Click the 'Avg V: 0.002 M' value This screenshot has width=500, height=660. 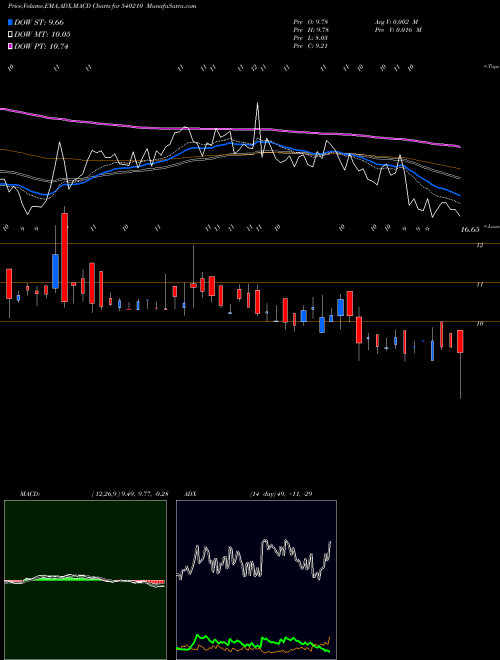tap(396, 22)
